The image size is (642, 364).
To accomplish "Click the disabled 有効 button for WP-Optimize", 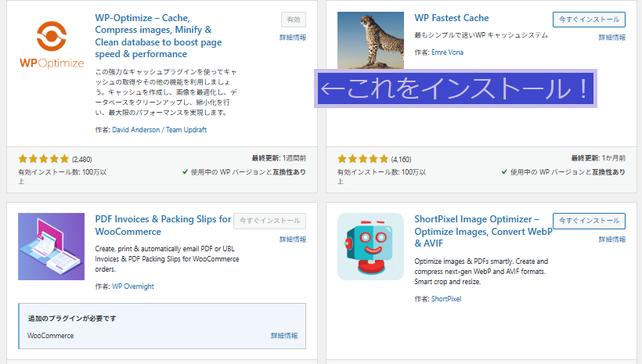I will point(293,20).
